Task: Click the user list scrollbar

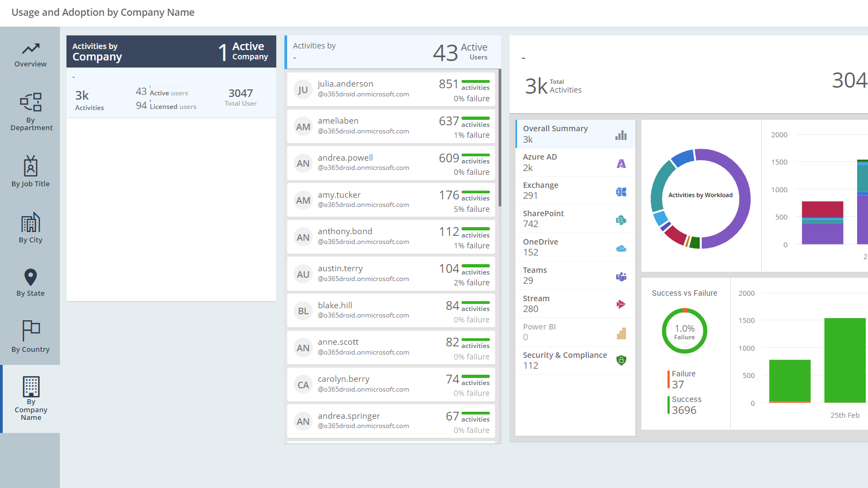Action: [x=499, y=136]
